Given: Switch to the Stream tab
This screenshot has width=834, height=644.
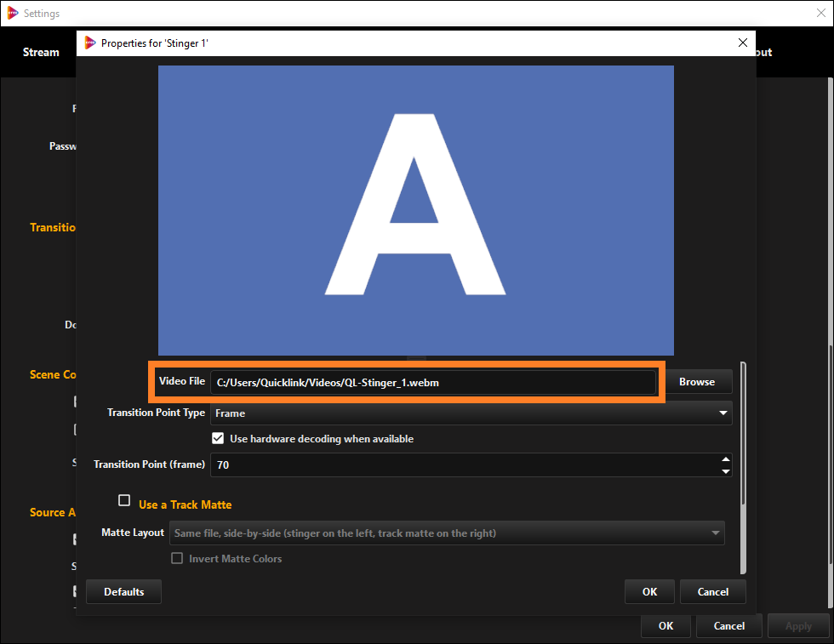Looking at the screenshot, I should pos(41,53).
